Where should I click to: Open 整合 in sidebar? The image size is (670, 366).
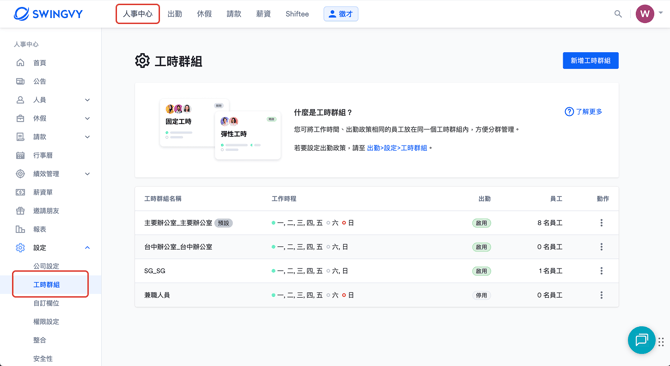(40, 340)
